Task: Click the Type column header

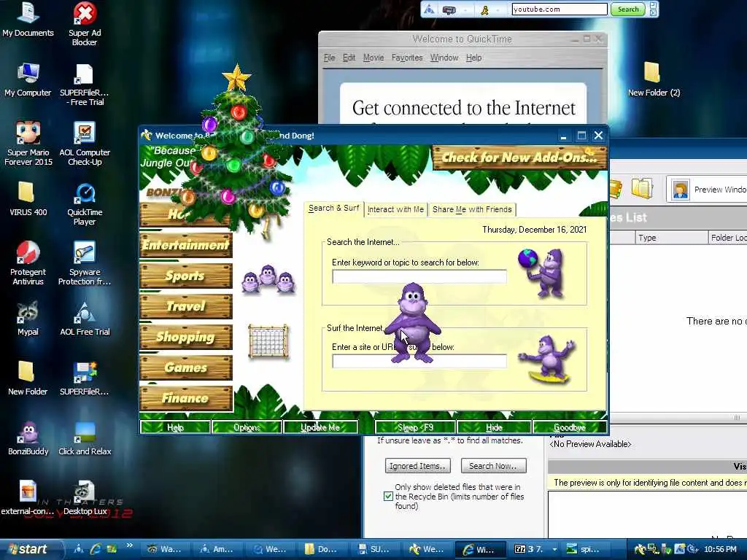Action: (671, 237)
